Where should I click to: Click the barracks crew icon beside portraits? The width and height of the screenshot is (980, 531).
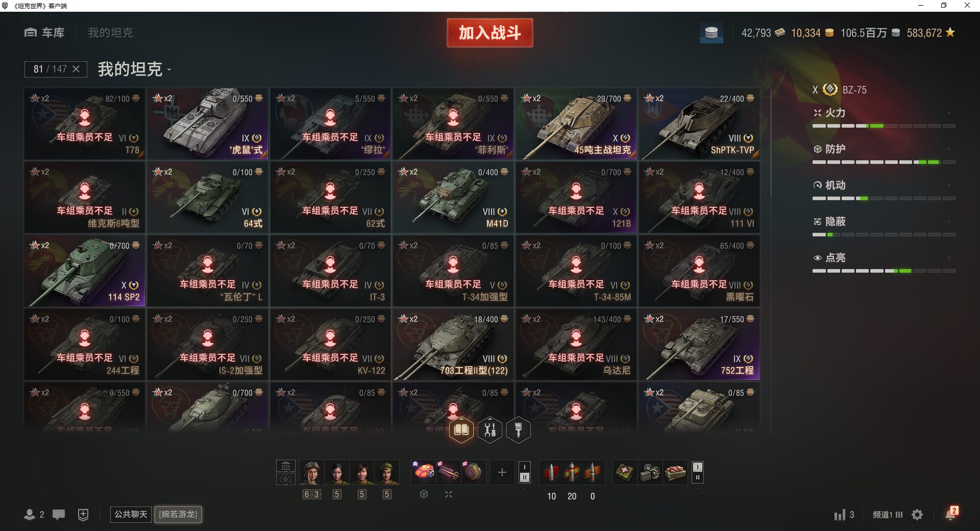pos(286,472)
